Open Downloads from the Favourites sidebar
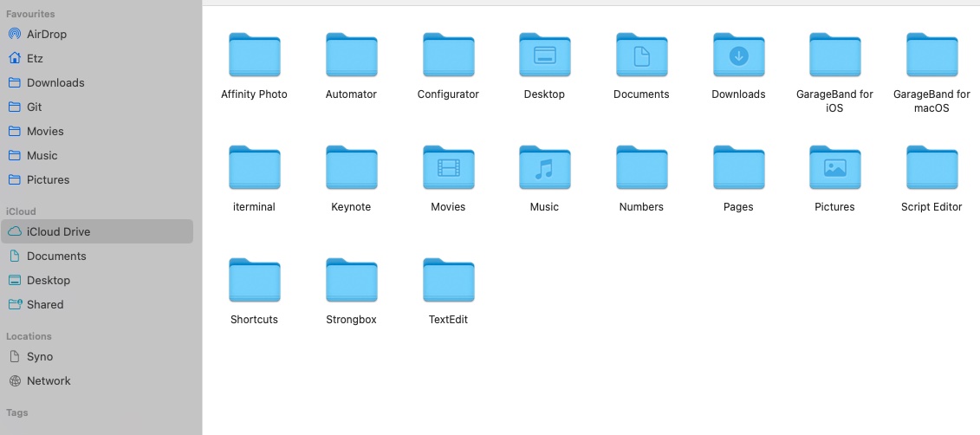Viewport: 980px width, 435px height. [97, 82]
